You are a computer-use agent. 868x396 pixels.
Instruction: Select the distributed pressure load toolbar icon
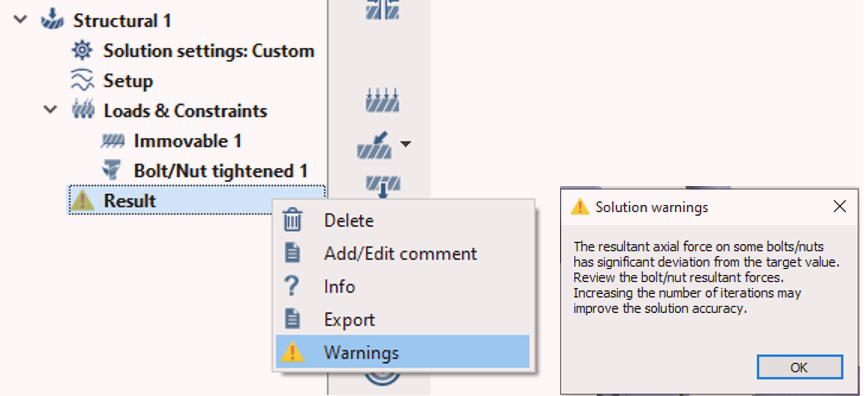coord(383,100)
